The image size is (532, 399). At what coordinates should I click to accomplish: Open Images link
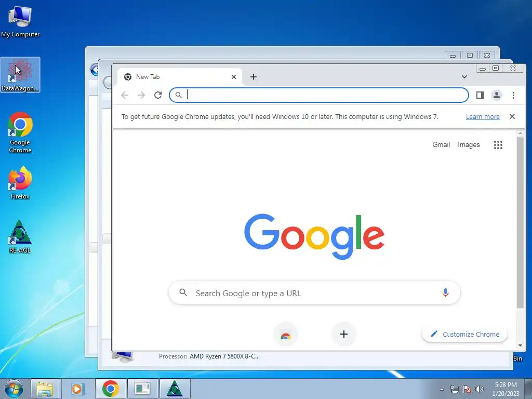469,144
